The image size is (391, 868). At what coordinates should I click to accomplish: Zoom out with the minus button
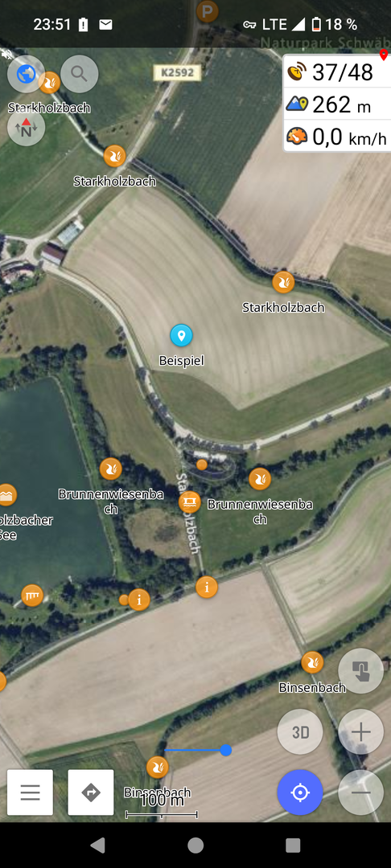360,792
